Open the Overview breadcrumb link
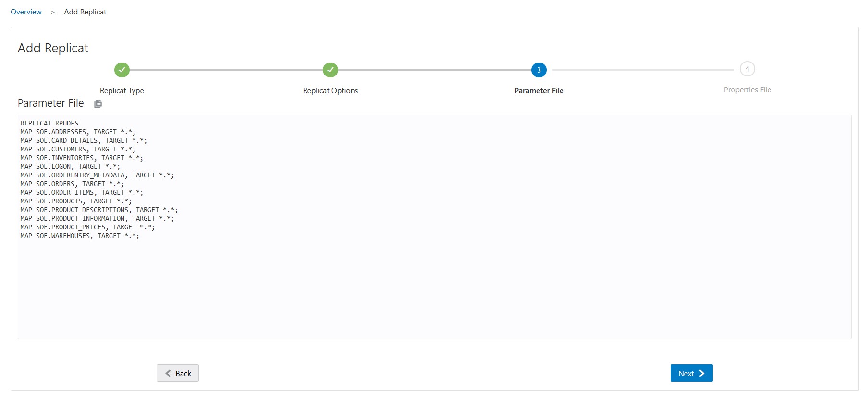The image size is (868, 401). pos(26,12)
